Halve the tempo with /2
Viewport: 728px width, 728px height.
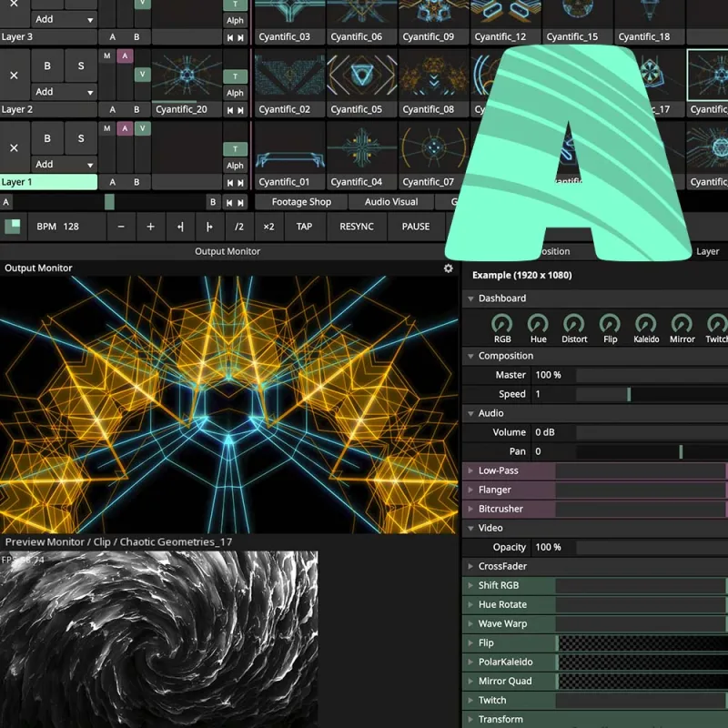[239, 227]
